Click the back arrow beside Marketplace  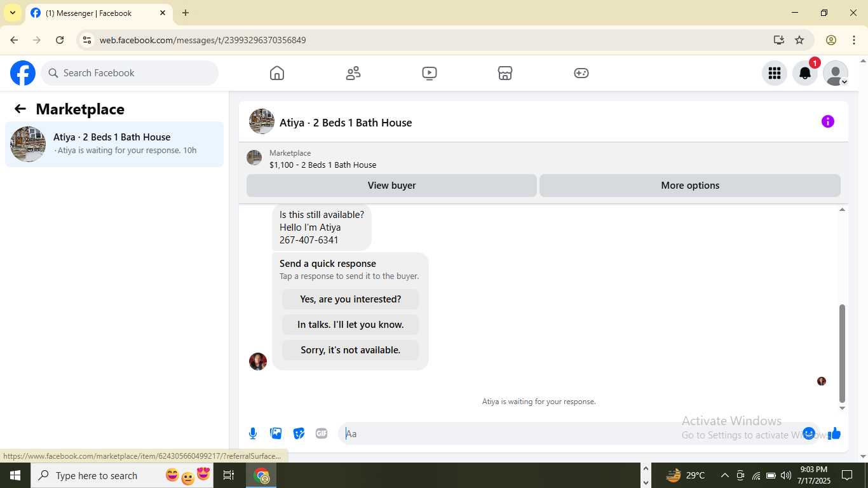tap(20, 109)
